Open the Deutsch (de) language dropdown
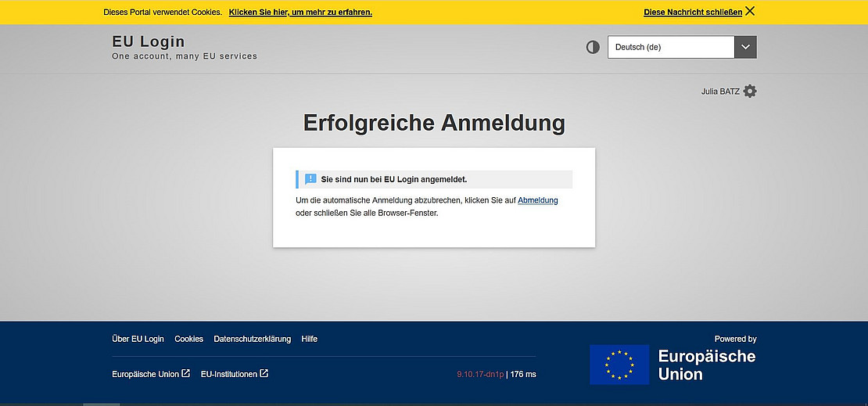Screen dimensions: 868x406 point(671,47)
